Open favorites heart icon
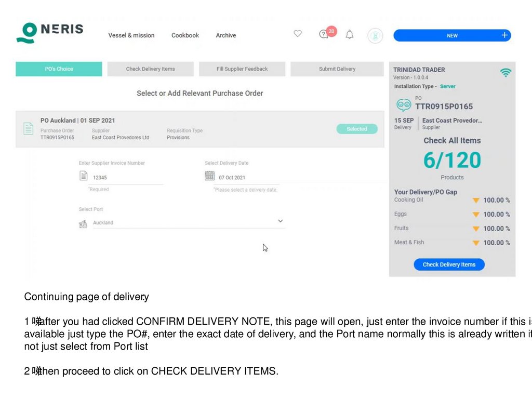Viewport: 532px width, 399px height. [x=298, y=34]
